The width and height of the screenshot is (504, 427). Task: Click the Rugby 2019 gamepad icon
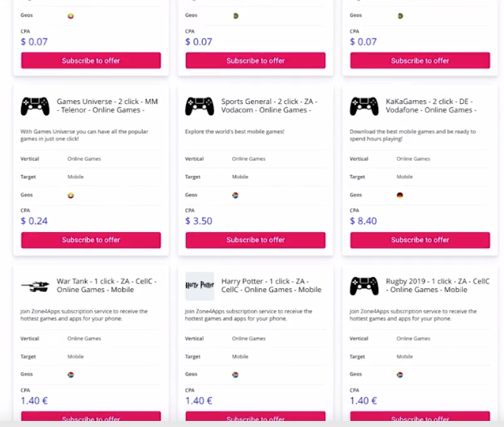(364, 286)
